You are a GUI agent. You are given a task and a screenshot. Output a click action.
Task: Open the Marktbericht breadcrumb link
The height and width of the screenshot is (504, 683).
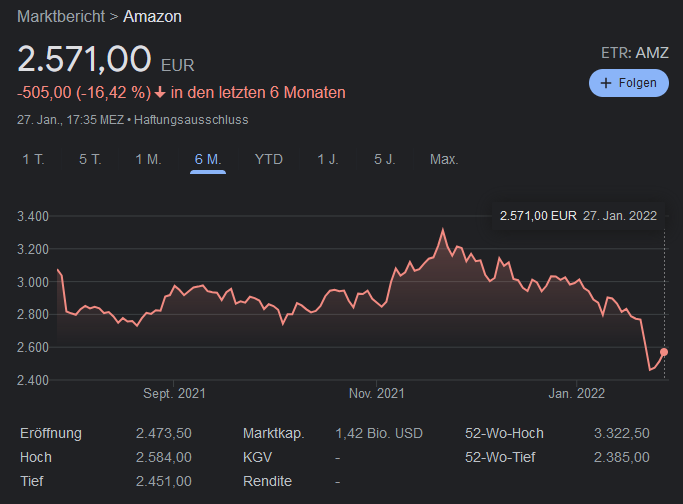tap(63, 17)
